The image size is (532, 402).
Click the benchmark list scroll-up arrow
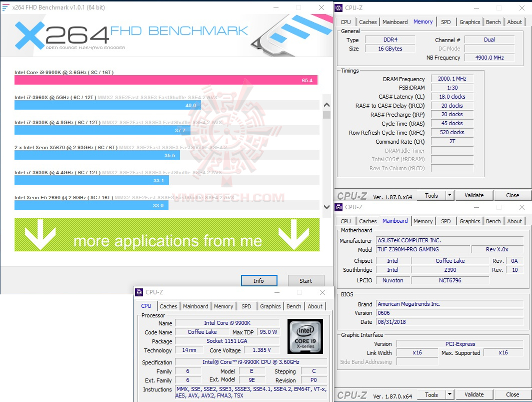click(x=326, y=105)
